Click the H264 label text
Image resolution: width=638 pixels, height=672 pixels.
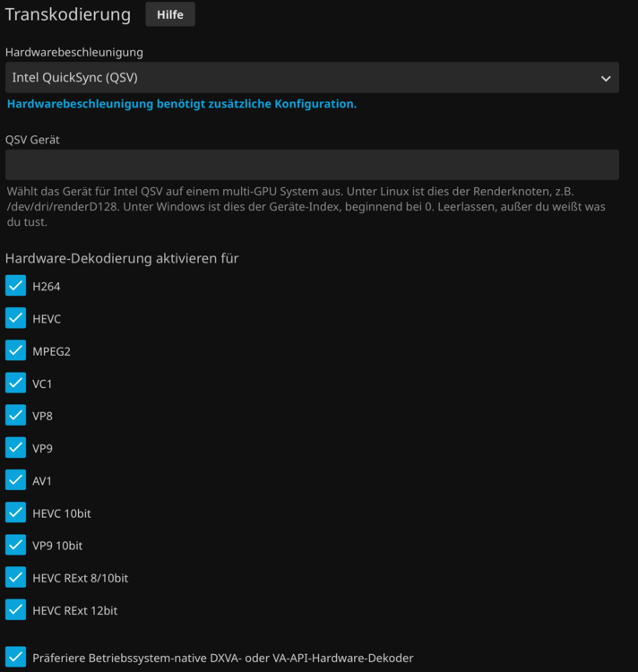click(x=47, y=287)
